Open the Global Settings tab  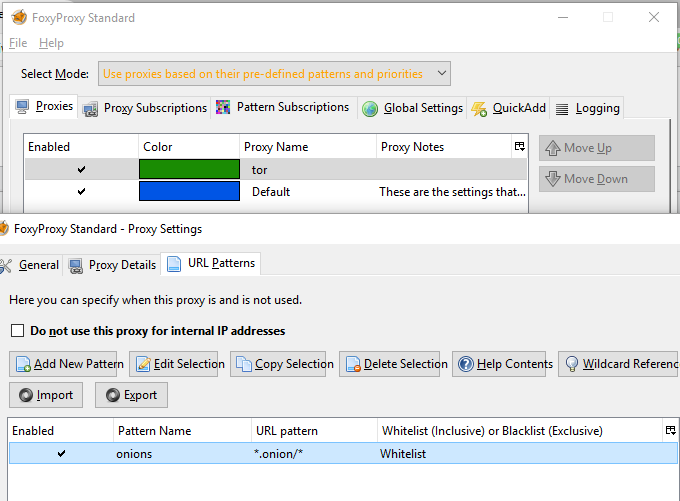pyautogui.click(x=412, y=108)
